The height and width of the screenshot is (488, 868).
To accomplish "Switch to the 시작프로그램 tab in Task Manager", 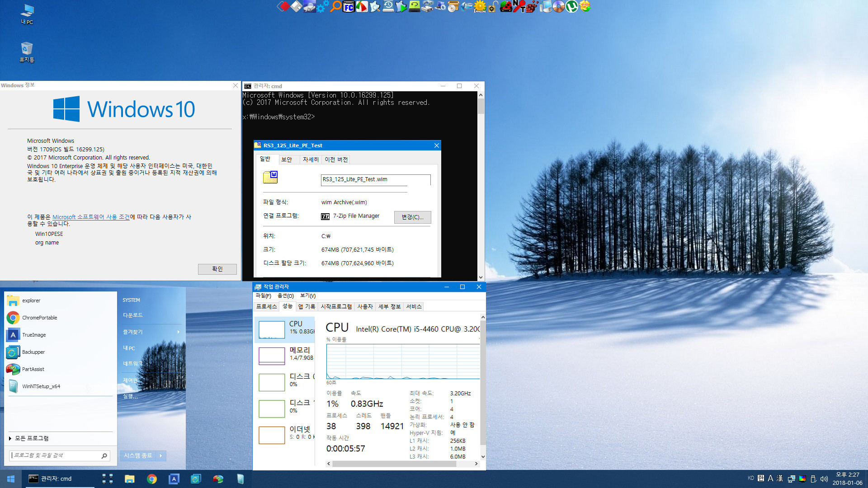I will point(336,306).
